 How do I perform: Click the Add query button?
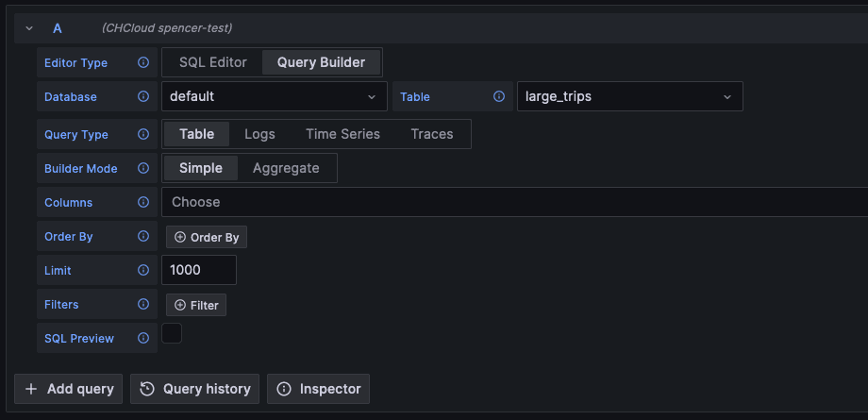tap(69, 389)
